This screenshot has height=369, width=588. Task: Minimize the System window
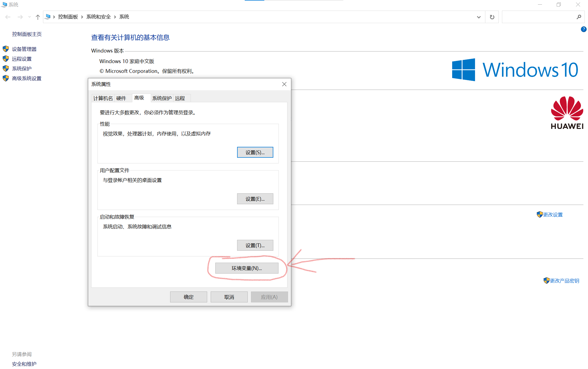click(x=540, y=5)
